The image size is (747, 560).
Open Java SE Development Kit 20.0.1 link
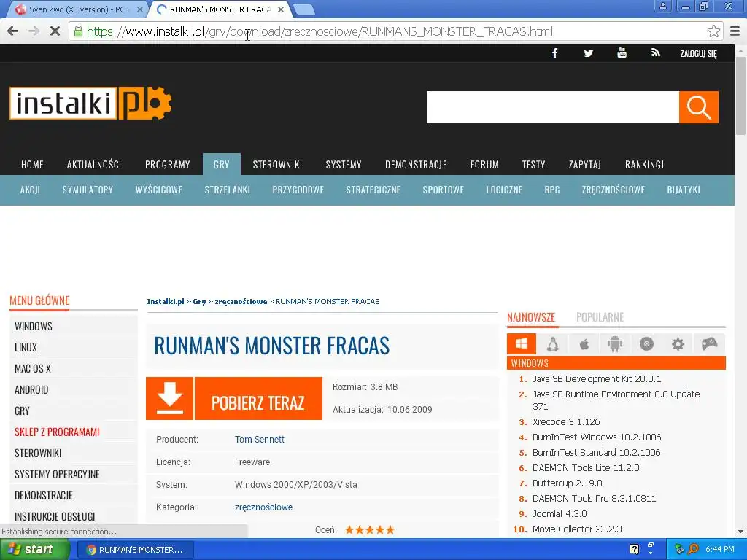(x=597, y=379)
